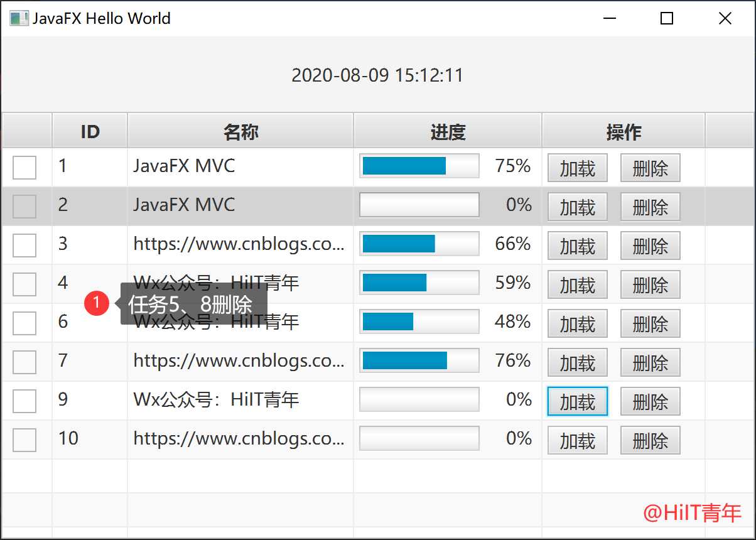Click the ID cell showing 1
Image resolution: width=756 pixels, height=540 pixels.
pyautogui.click(x=90, y=167)
